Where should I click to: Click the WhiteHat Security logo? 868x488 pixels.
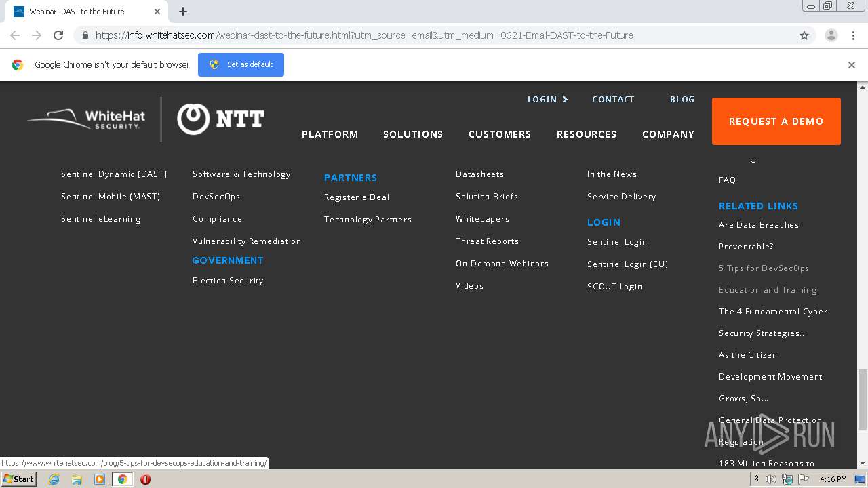[86, 119]
